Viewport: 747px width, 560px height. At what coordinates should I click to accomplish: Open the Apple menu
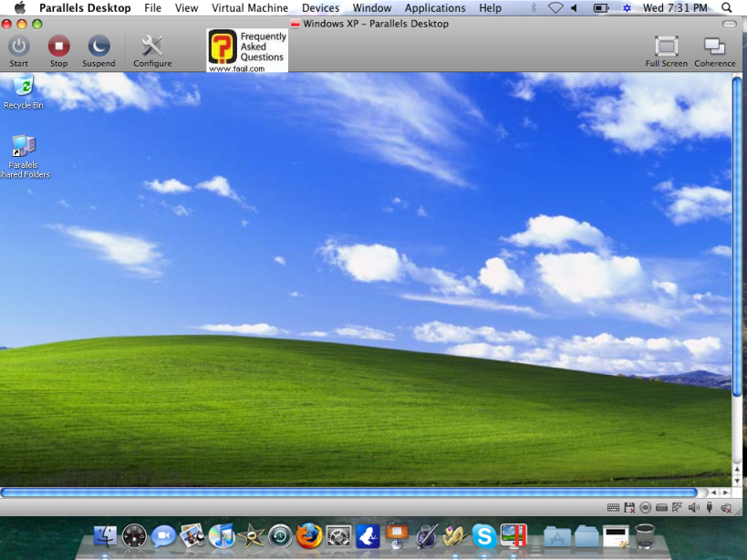coord(20,7)
